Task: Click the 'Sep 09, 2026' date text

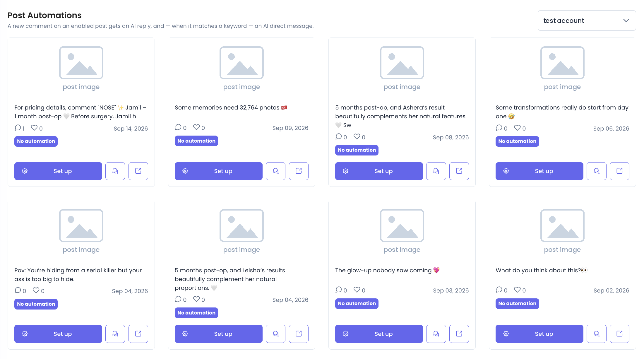Action: pos(290,128)
